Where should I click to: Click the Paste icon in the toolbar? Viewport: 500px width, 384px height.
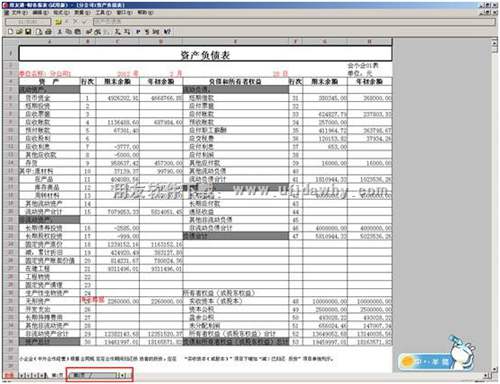tap(77, 32)
